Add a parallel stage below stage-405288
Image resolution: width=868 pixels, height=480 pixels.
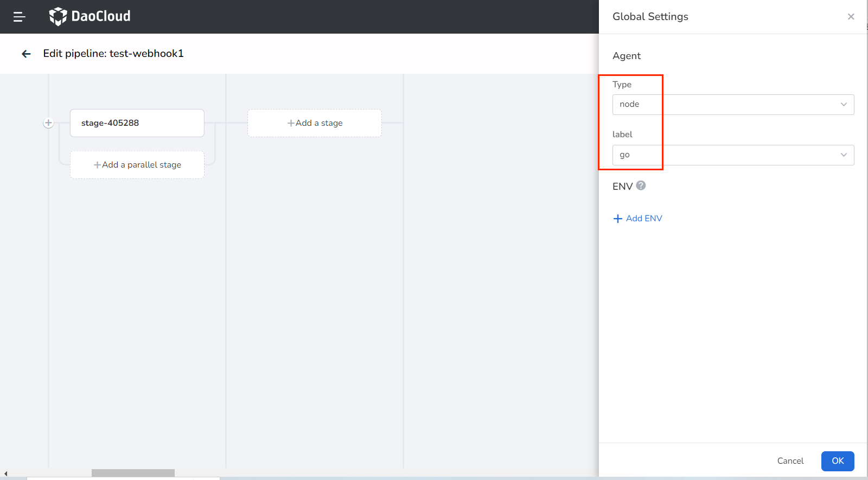137,165
